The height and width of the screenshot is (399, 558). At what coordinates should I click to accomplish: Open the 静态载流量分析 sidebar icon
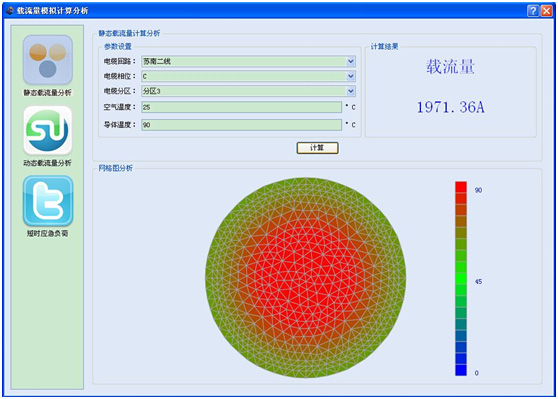[x=48, y=60]
